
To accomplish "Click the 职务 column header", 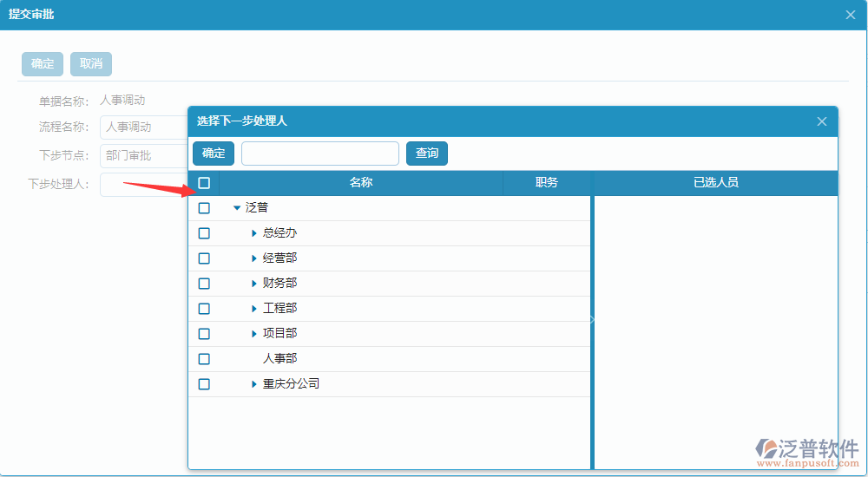I will pyautogui.click(x=546, y=183).
